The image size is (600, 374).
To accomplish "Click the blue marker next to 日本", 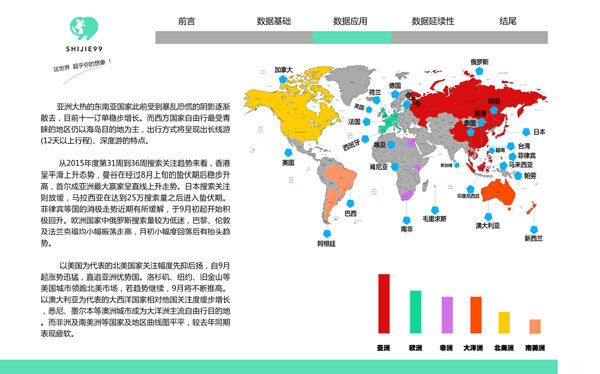I will point(526,132).
